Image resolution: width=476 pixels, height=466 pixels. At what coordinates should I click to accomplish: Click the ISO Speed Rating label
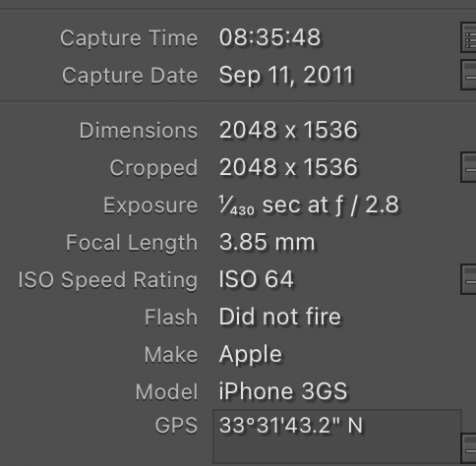click(108, 281)
